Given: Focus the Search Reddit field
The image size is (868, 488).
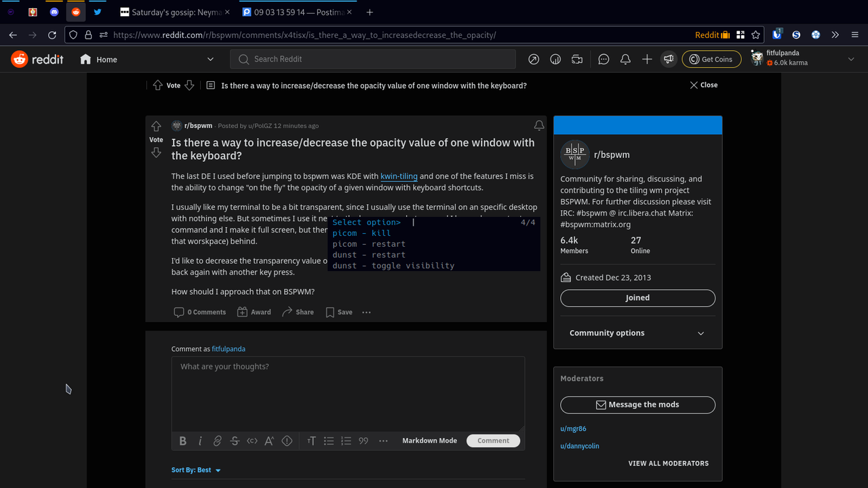Looking at the screenshot, I should (373, 60).
